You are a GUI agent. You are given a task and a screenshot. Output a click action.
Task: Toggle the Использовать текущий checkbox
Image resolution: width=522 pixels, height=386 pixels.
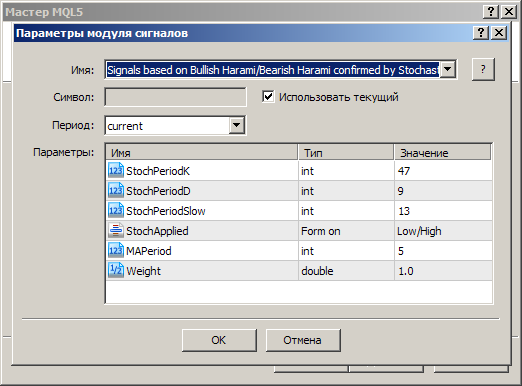pos(268,97)
